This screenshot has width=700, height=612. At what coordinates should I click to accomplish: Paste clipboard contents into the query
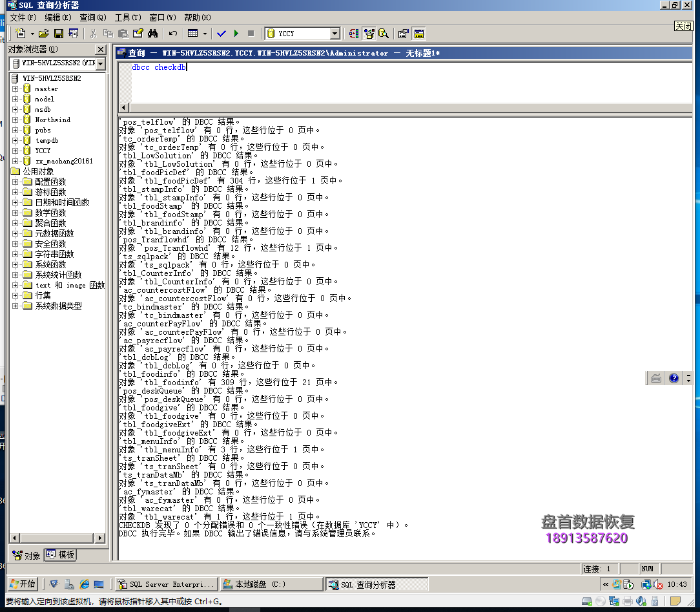(x=124, y=33)
